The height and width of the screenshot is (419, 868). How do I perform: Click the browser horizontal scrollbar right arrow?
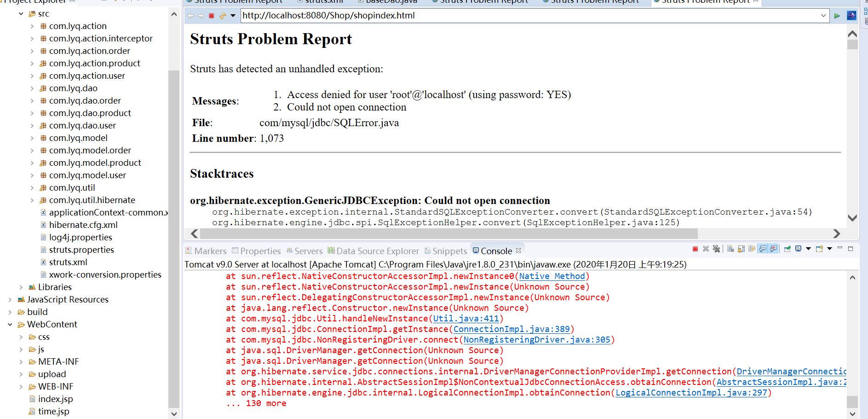837,233
